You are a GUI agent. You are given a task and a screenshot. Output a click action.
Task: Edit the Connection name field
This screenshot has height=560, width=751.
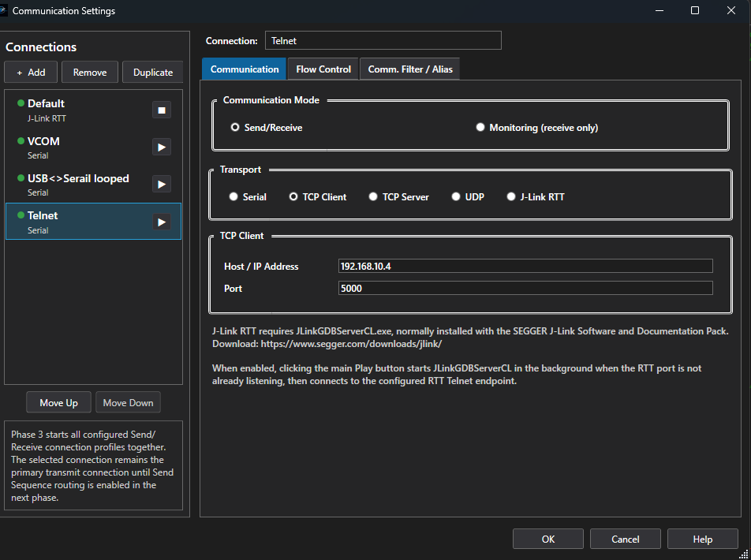383,41
